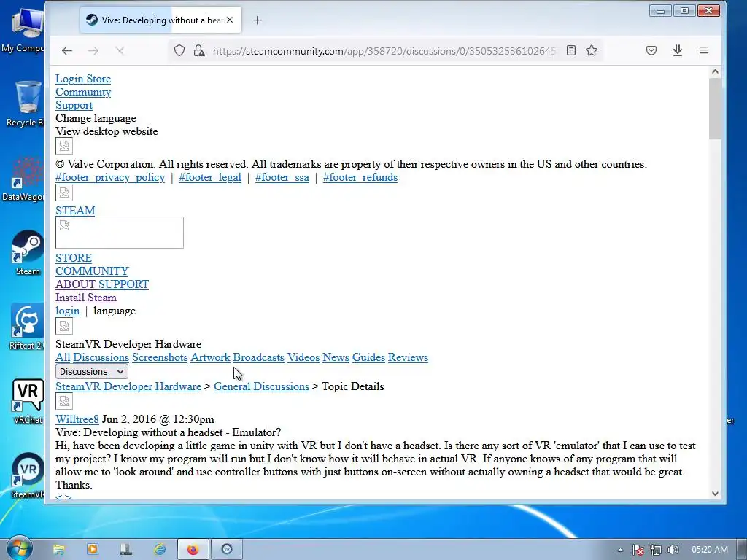Image resolution: width=747 pixels, height=560 pixels.
Task: Toggle reader view icon in address bar
Action: [570, 50]
